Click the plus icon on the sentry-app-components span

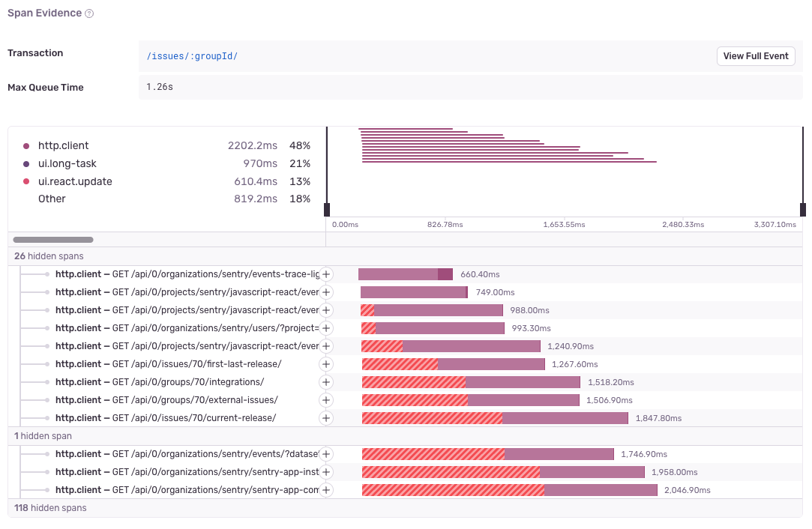pos(326,490)
